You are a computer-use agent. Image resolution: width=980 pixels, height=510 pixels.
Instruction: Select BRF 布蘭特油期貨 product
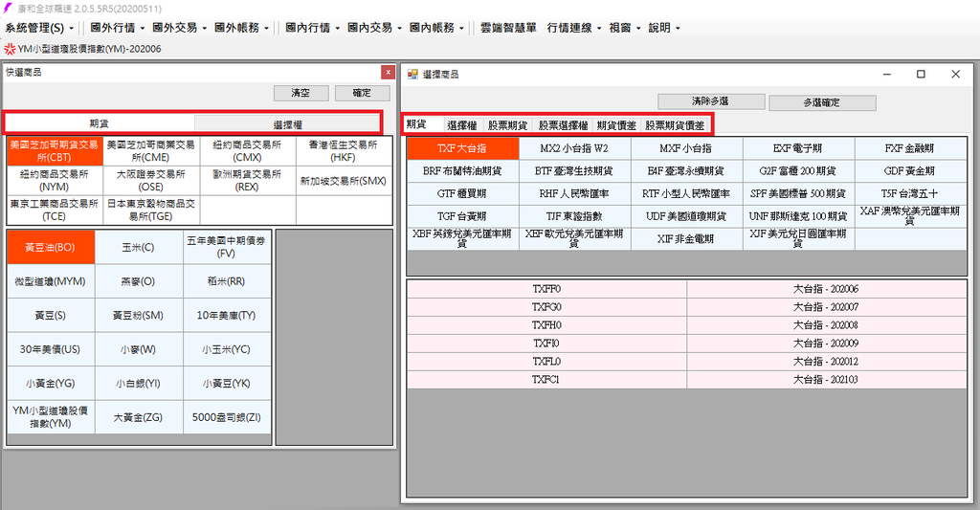coord(463,171)
